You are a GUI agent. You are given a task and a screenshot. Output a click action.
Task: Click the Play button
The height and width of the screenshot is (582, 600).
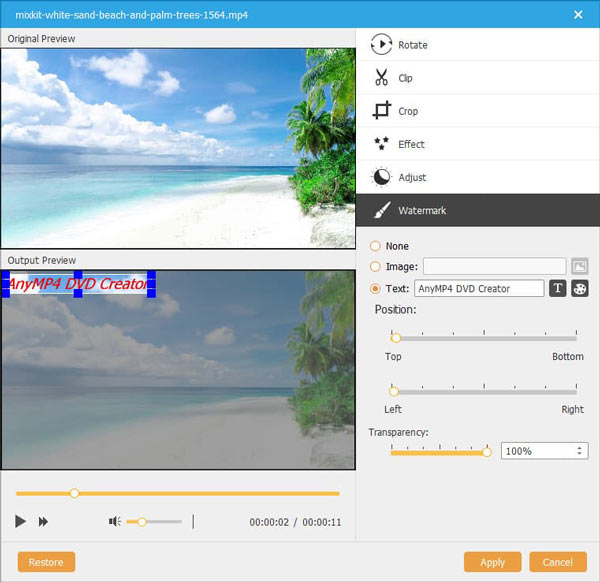pos(20,521)
